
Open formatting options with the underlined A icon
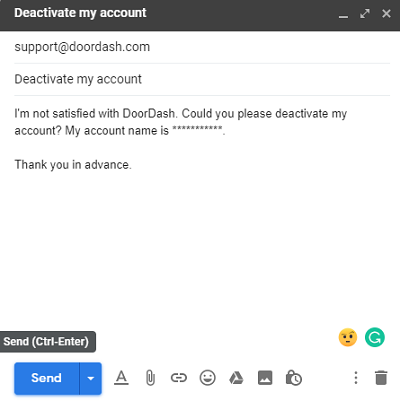pyautogui.click(x=121, y=378)
